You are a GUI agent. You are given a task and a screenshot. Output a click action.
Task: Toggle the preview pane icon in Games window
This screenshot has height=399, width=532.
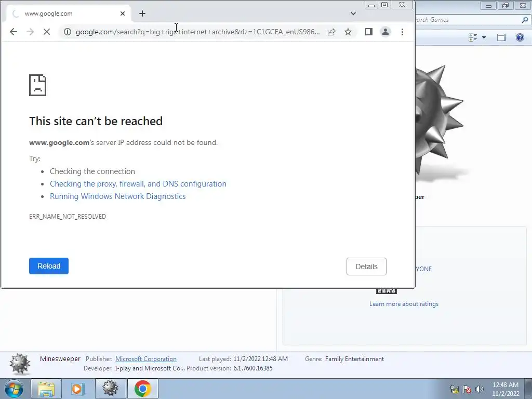501,37
